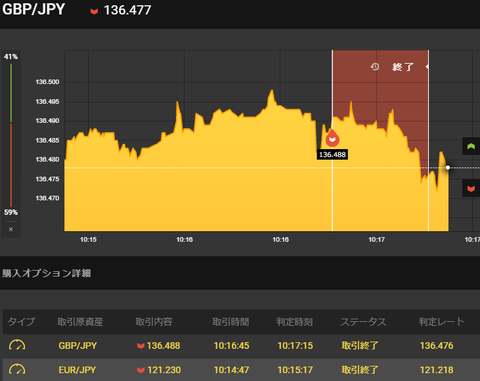The image size is (480, 381).
Task: Click the red entry marker above 136.488
Action: 332,138
